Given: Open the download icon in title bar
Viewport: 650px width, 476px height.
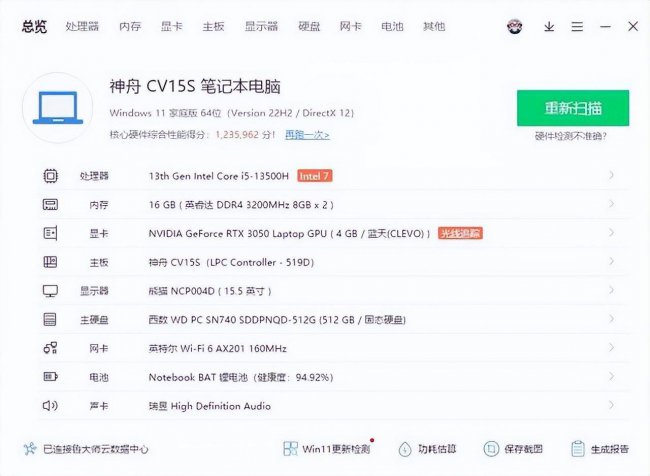Looking at the screenshot, I should [x=549, y=27].
